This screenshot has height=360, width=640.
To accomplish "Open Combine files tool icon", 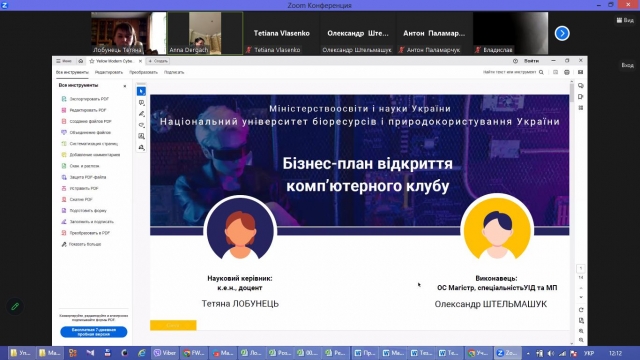I will (x=64, y=132).
